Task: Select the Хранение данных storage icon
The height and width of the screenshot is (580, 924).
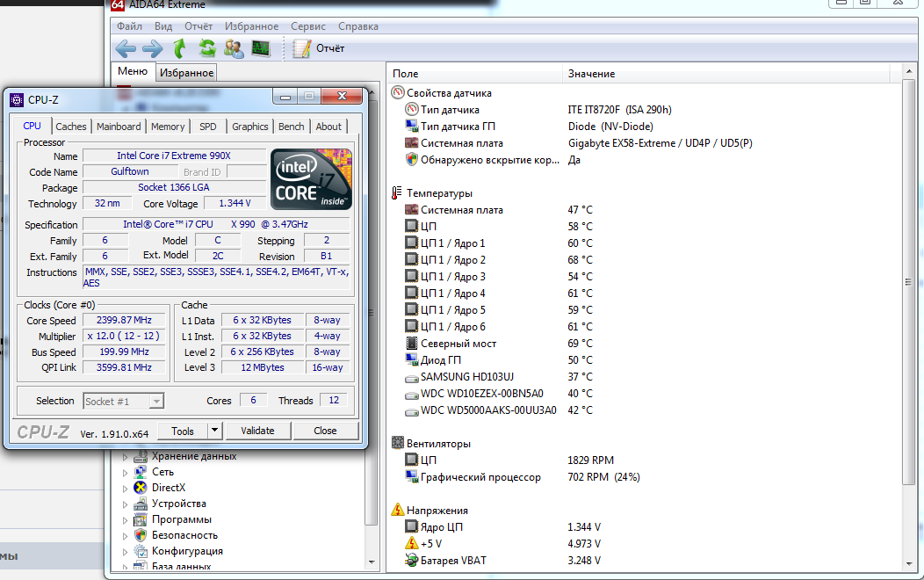Action: (141, 456)
